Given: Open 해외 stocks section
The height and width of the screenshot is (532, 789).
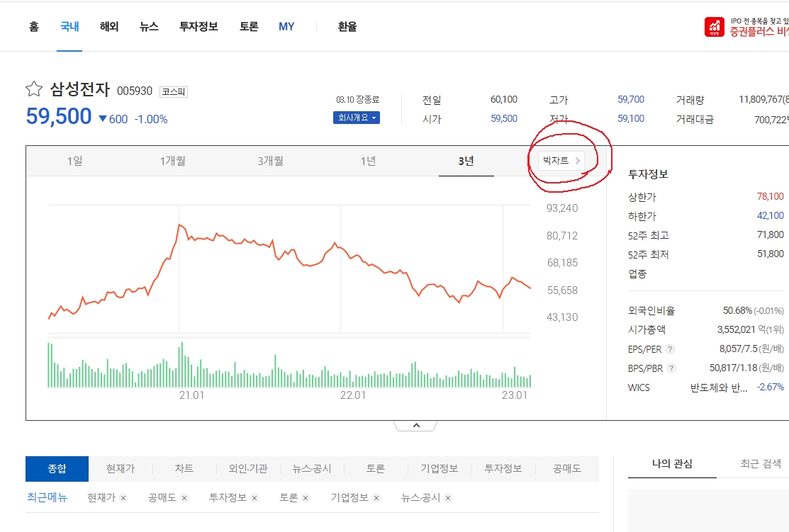Looking at the screenshot, I should tap(109, 27).
